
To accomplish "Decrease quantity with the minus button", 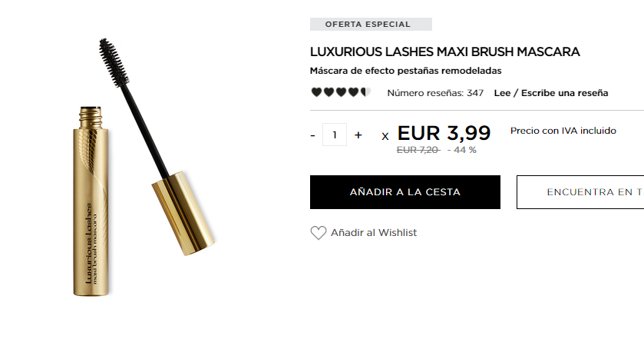I will [313, 135].
